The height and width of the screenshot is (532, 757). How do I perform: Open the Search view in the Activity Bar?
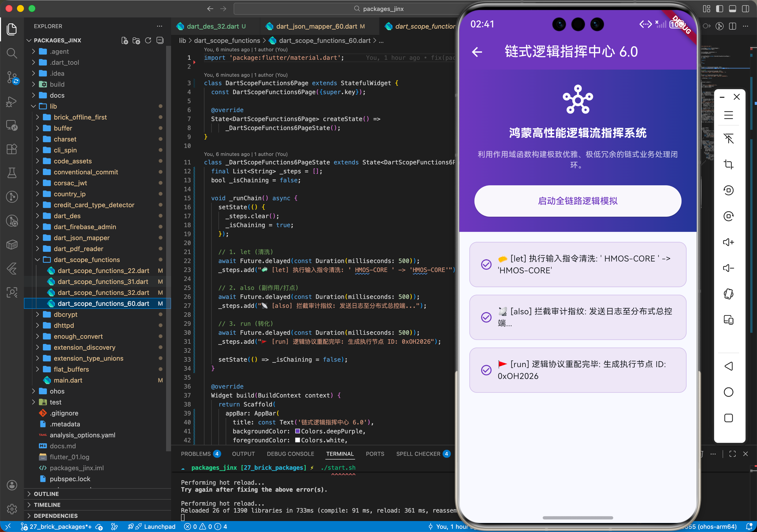point(12,53)
